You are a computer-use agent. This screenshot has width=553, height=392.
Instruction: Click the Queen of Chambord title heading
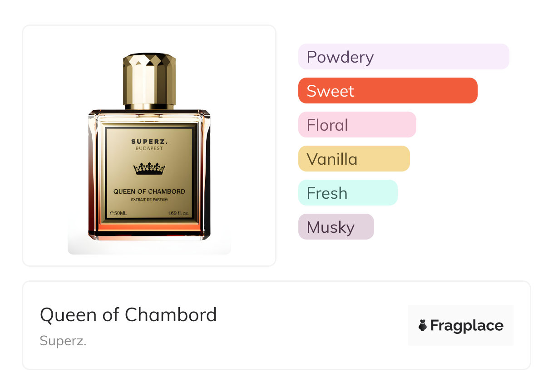pyautogui.click(x=128, y=314)
